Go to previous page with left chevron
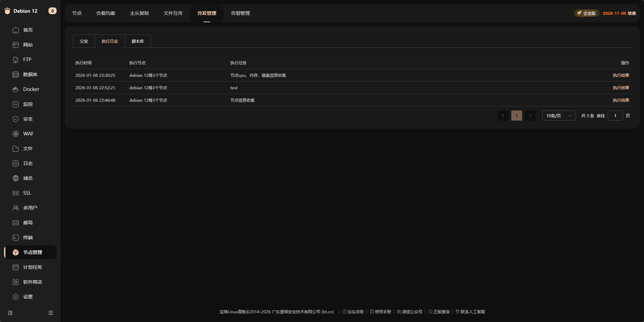Image resolution: width=644 pixels, height=322 pixels. [503, 116]
